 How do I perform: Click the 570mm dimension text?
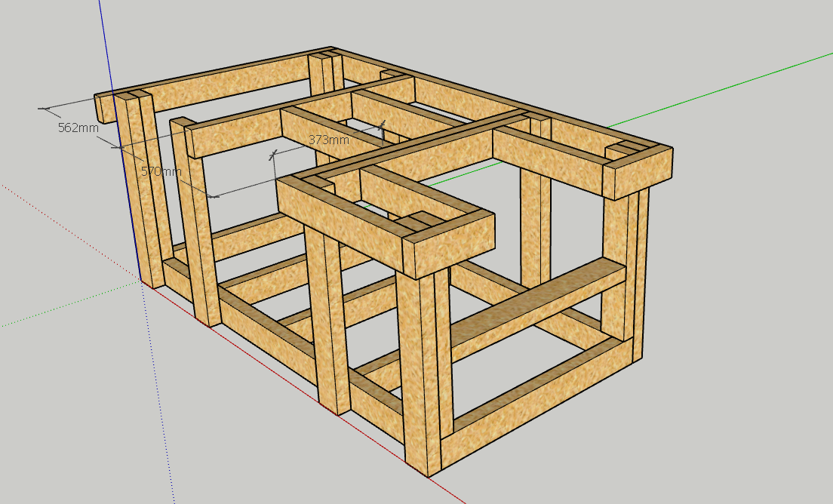(x=161, y=171)
